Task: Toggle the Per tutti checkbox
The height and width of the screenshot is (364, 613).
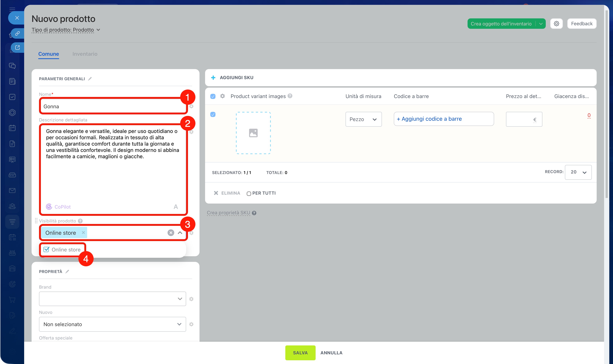Action: pos(249,194)
